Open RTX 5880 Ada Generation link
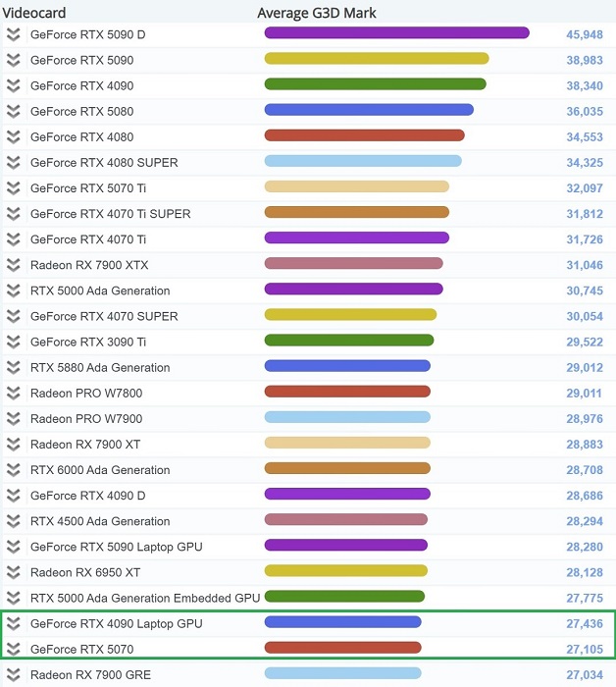Viewport: 616px width, 687px height. click(100, 368)
